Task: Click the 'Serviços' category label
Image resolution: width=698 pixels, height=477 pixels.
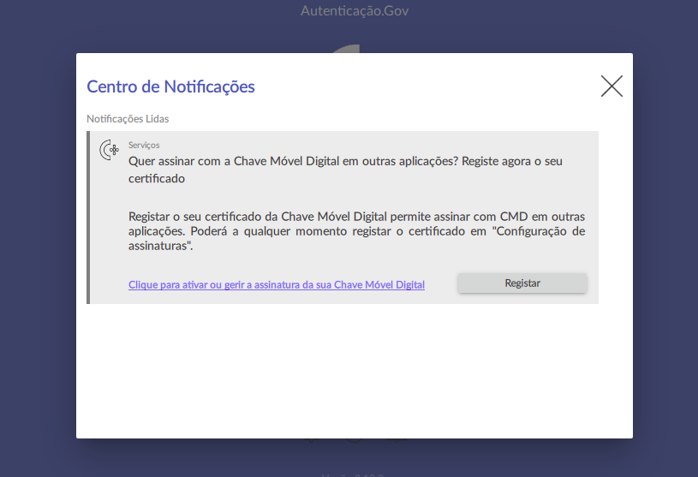Action: tap(144, 145)
